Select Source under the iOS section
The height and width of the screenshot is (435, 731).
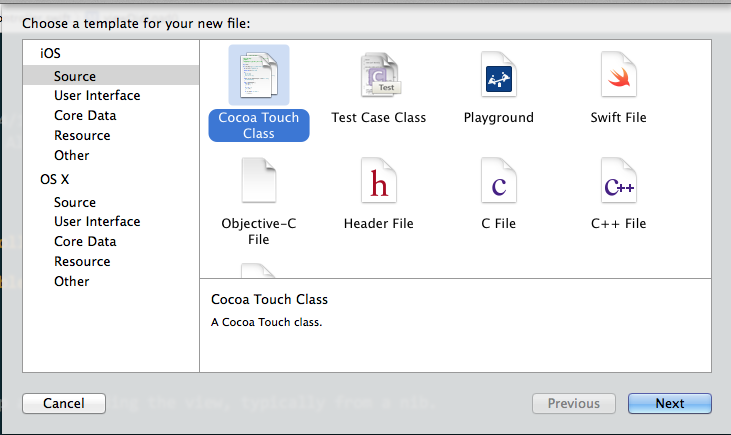(75, 76)
